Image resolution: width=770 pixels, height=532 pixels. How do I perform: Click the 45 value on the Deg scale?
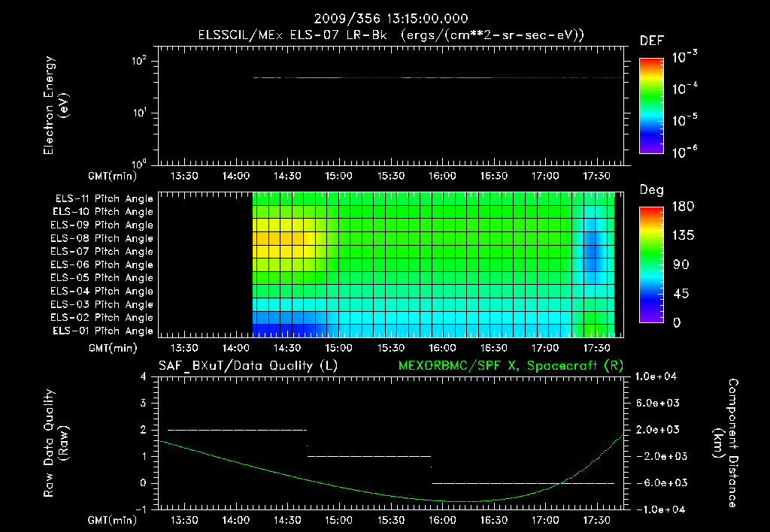[x=681, y=294]
